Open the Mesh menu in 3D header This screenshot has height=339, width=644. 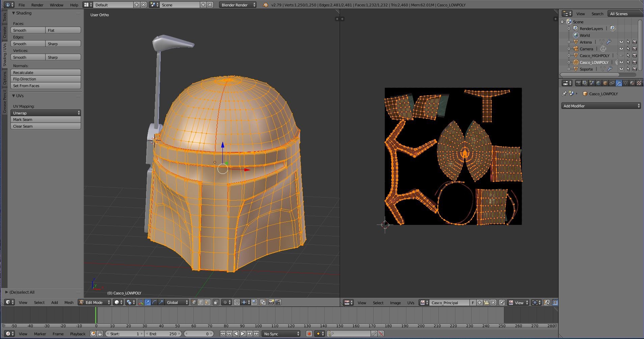(69, 303)
